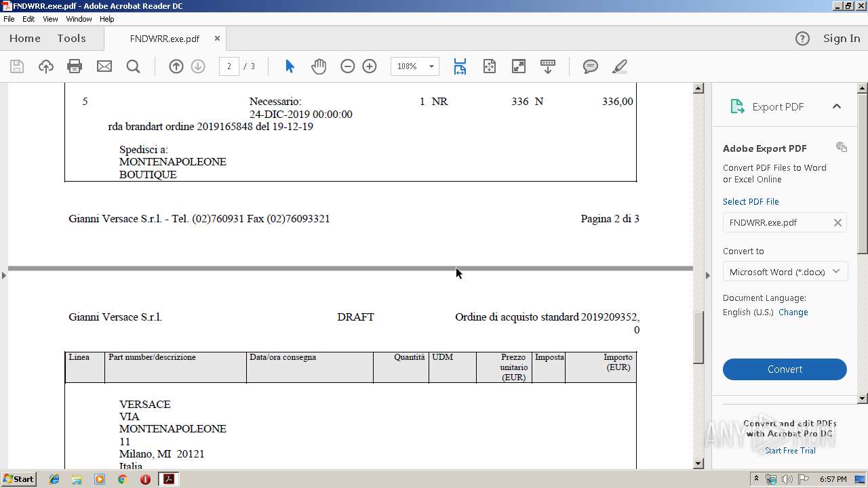
Task: Click the copy icon beside Adobe Export PDF
Action: coord(842,147)
